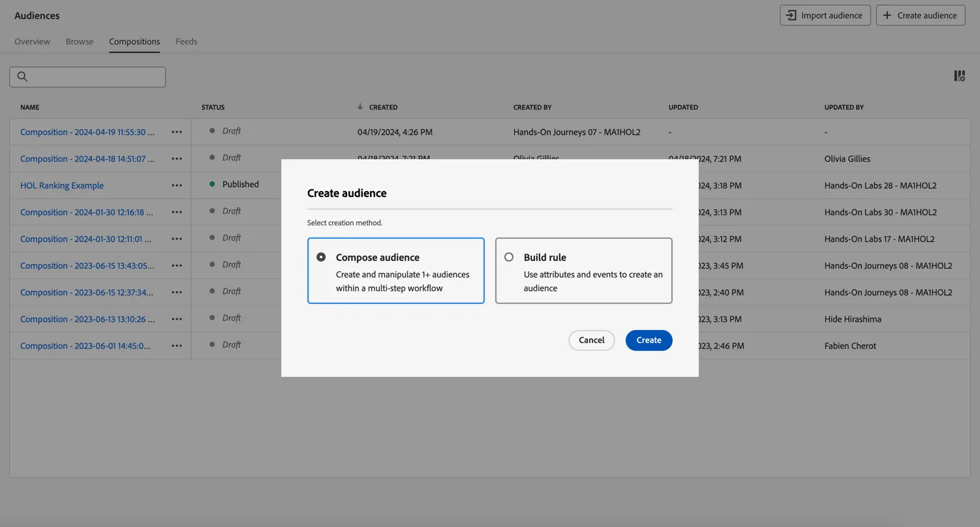
Task: Switch to the Browse tab
Action: pyautogui.click(x=80, y=41)
